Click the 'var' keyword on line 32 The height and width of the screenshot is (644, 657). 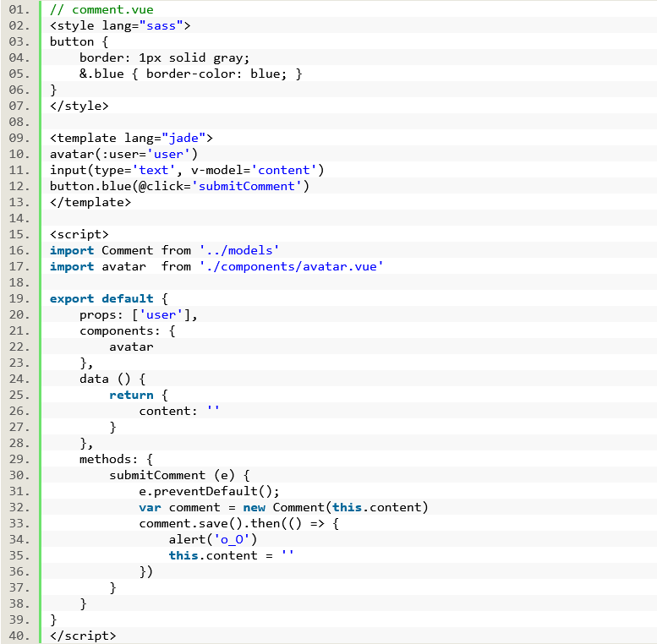(x=150, y=507)
